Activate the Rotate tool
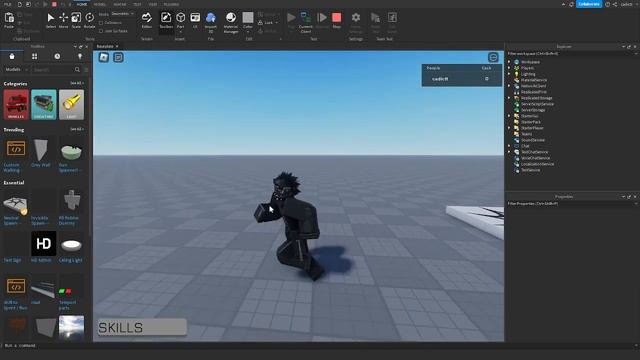This screenshot has height=360, width=640. pos(89,20)
